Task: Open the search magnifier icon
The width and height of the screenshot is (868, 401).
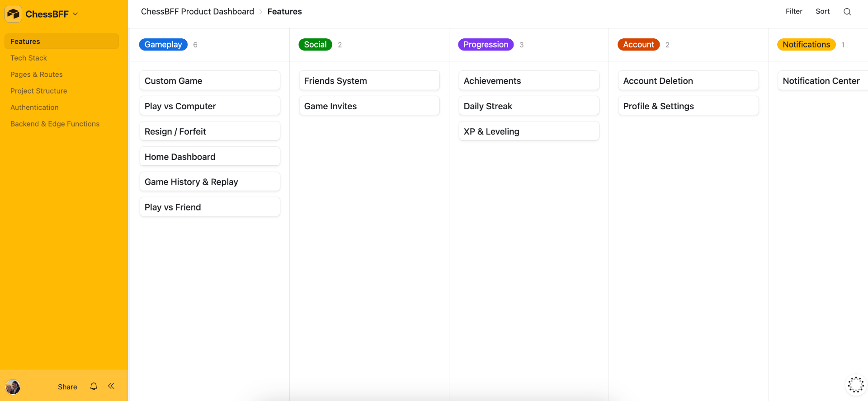Action: [x=847, y=12]
